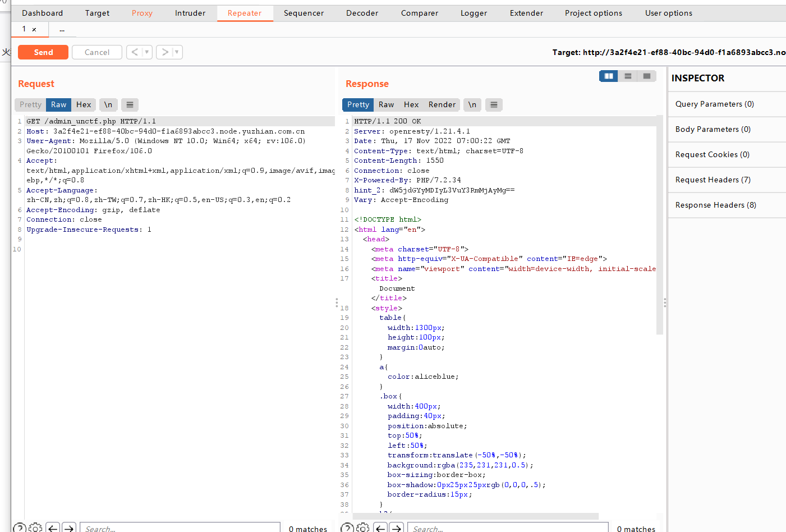Expand Response Headers (8) section
This screenshot has width=786, height=532.
pos(727,205)
